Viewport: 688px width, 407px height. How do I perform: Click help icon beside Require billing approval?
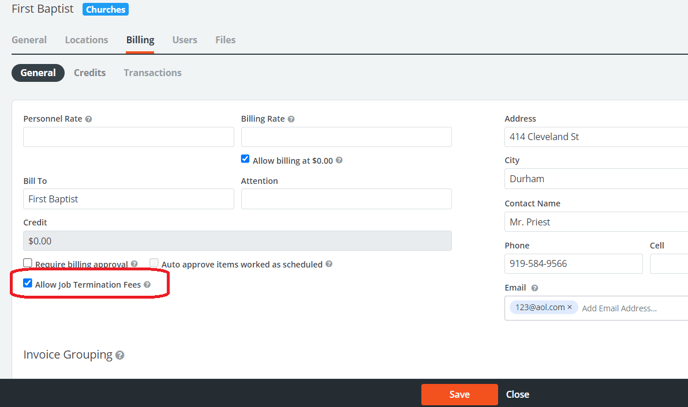click(135, 264)
